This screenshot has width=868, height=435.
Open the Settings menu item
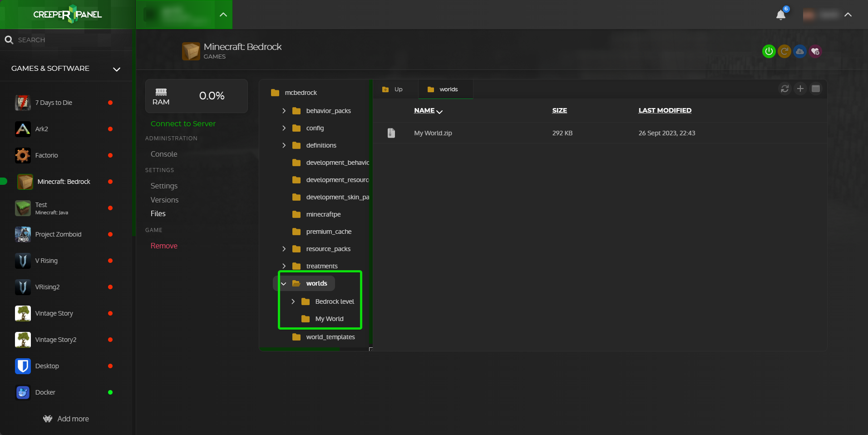[x=164, y=186]
